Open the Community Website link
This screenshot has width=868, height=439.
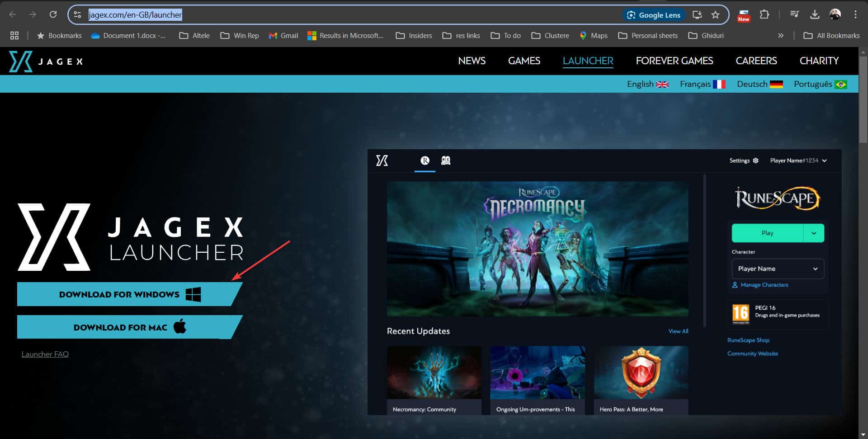click(752, 354)
